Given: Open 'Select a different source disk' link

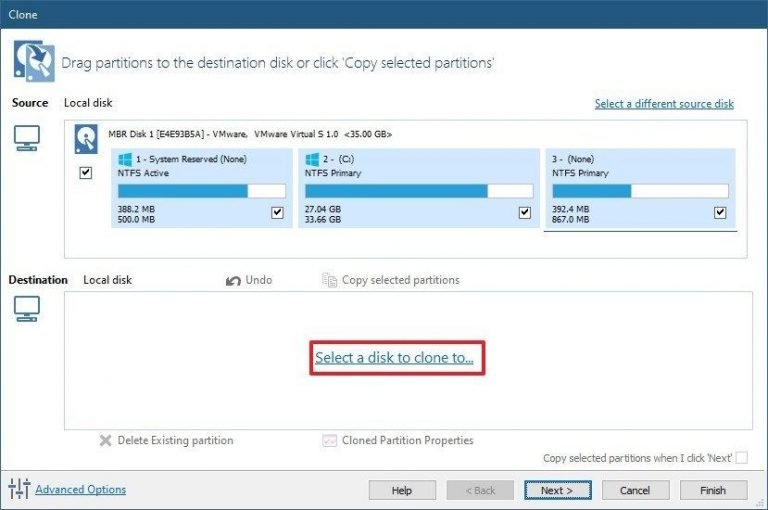Looking at the screenshot, I should pyautogui.click(x=664, y=104).
